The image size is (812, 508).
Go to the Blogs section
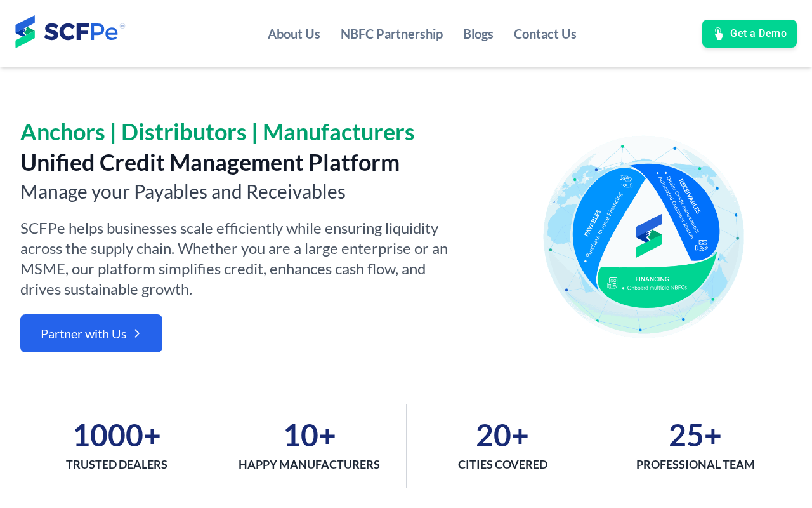[478, 34]
